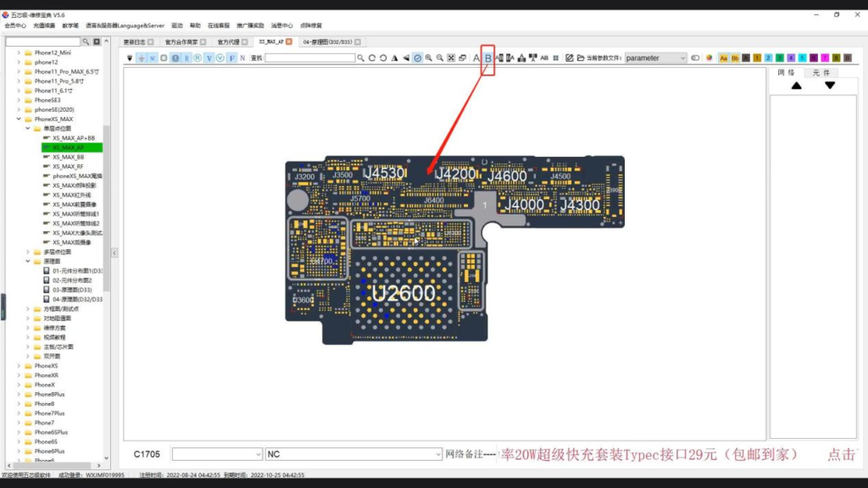
Task: Zoom out of the board view
Action: tap(440, 58)
